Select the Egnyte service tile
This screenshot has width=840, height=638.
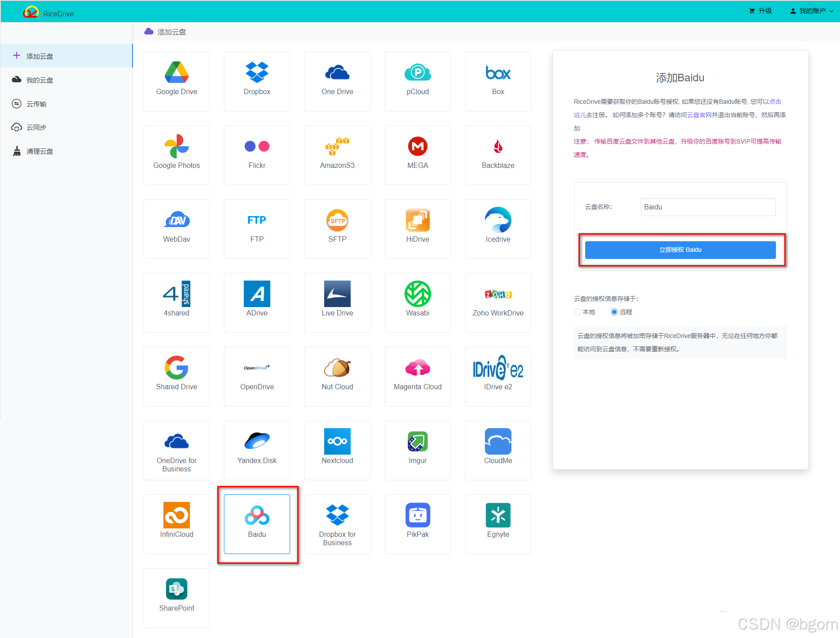pos(498,524)
